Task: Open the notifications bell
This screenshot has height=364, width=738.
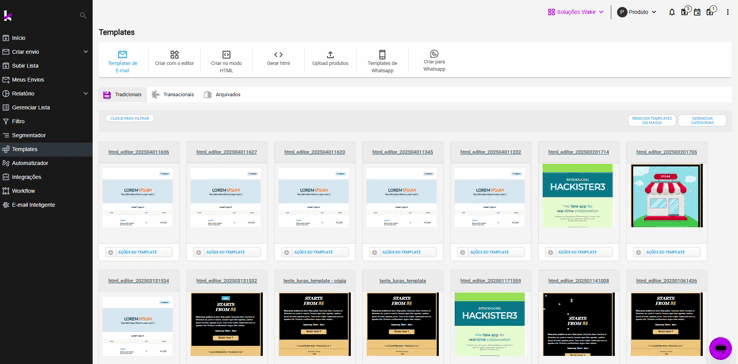Action: click(x=672, y=12)
